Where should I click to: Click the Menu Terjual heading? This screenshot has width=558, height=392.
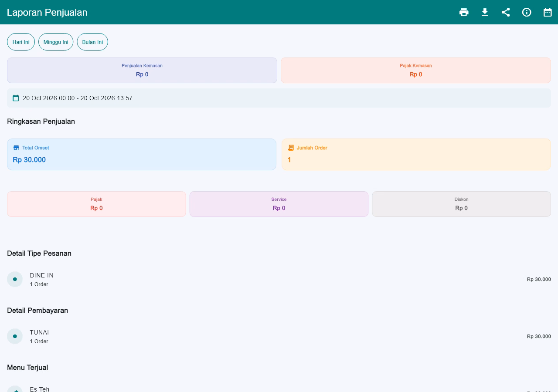pyautogui.click(x=27, y=368)
